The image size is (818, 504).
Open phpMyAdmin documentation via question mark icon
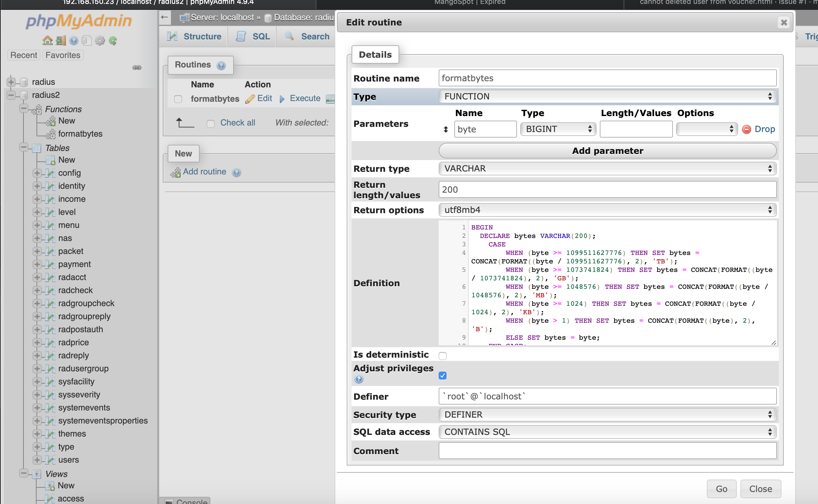pyautogui.click(x=73, y=40)
